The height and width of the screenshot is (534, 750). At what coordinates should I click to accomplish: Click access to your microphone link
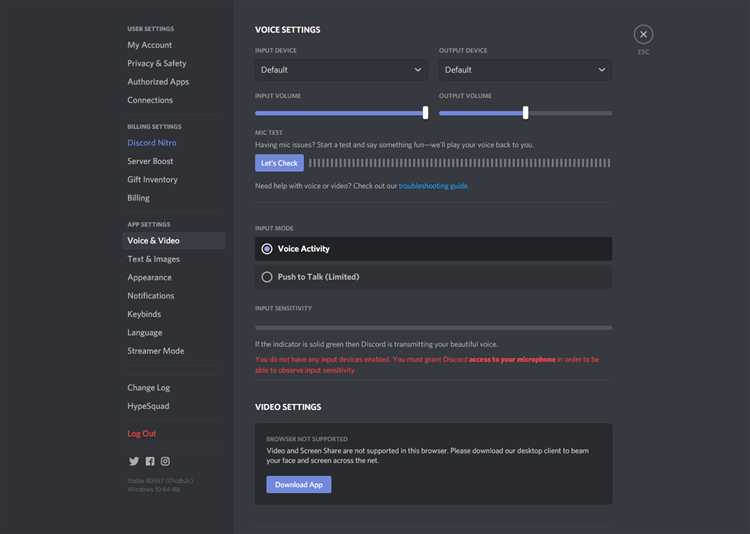[x=512, y=359]
